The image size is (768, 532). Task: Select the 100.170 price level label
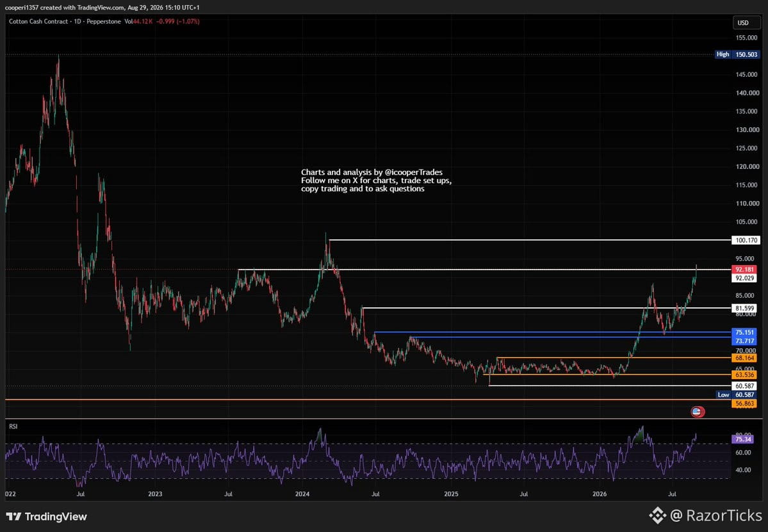(x=745, y=240)
